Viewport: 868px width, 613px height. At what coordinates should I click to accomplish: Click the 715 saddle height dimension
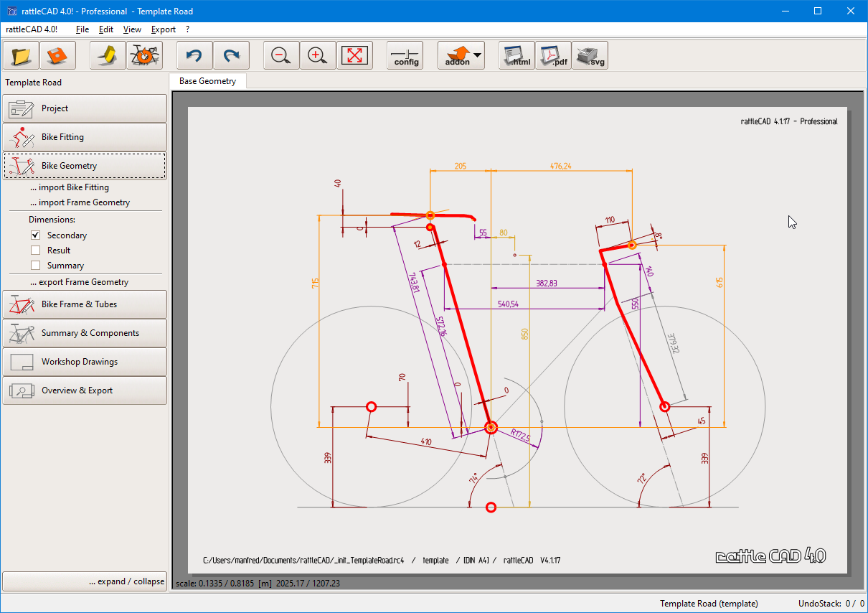tap(315, 284)
